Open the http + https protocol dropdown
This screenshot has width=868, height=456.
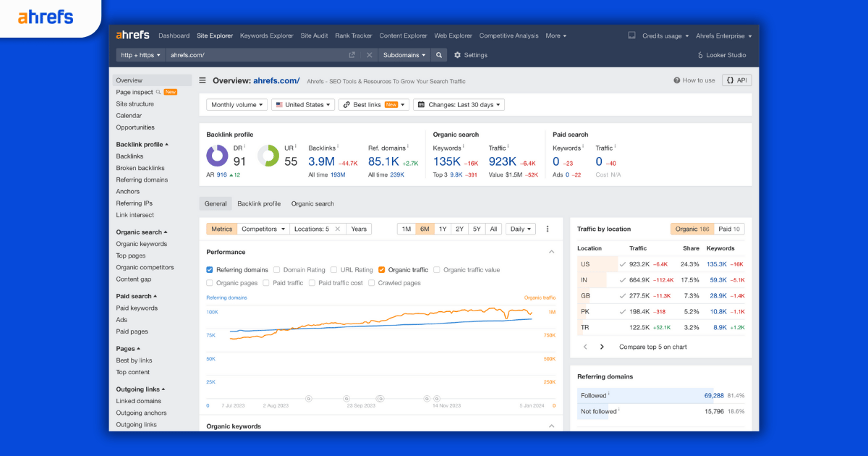point(140,55)
